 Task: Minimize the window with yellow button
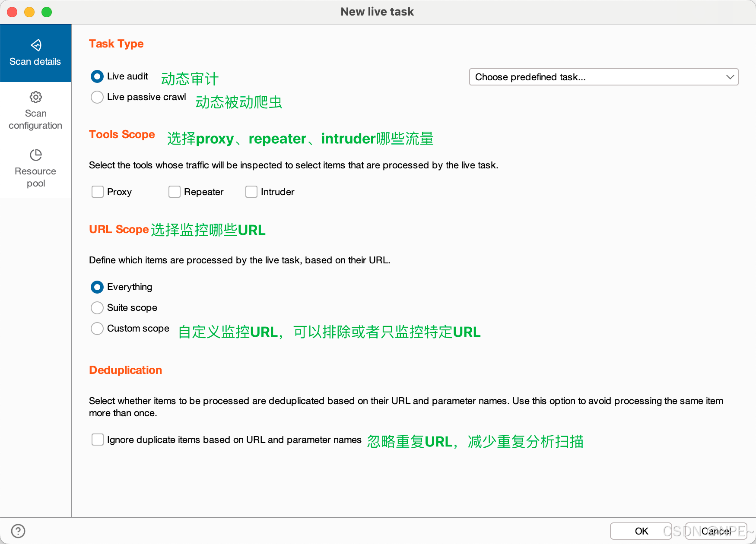(x=29, y=12)
